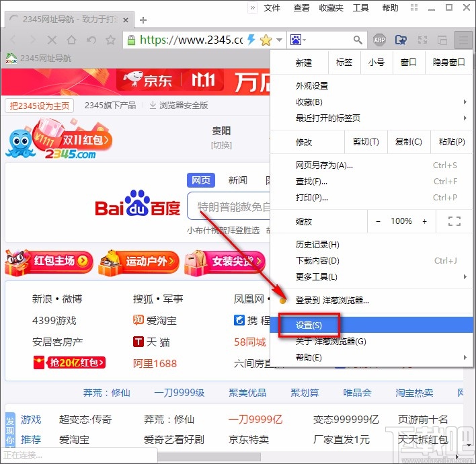Open the ABP ad blocker extension
The height and width of the screenshot is (464, 476).
click(x=379, y=40)
